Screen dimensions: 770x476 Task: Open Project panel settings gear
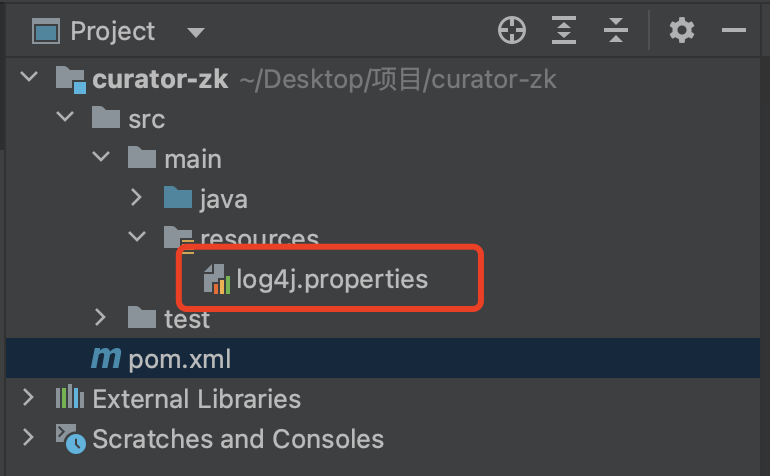point(682,31)
